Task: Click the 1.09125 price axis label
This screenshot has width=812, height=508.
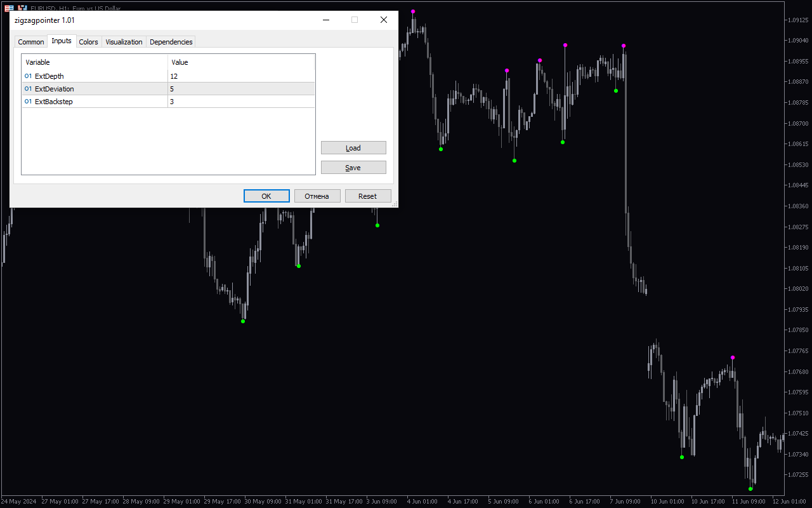Action: 797,20
